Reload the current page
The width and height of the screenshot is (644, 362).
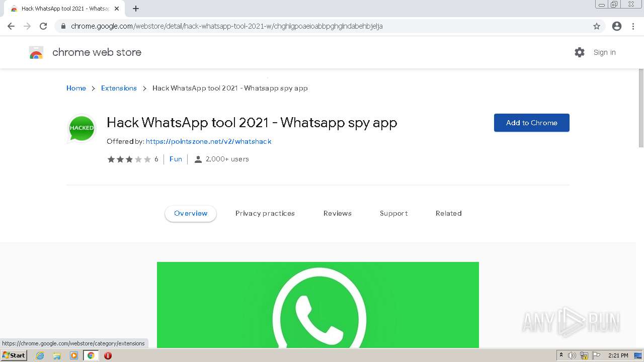[43, 26]
